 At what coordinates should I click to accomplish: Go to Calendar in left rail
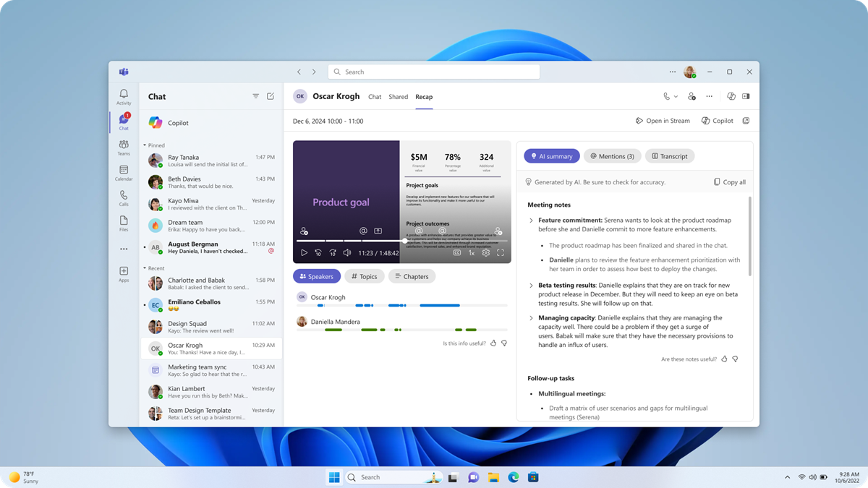[x=124, y=173]
